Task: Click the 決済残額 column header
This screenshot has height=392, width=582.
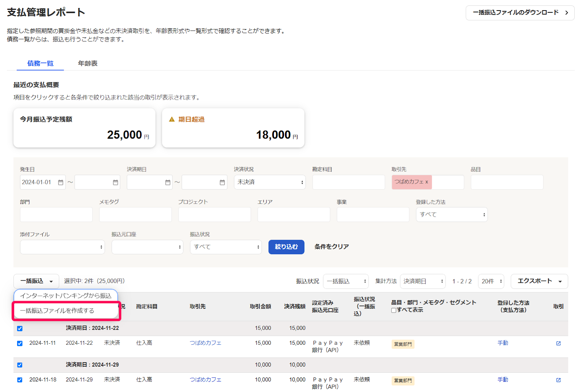Action: [295, 307]
